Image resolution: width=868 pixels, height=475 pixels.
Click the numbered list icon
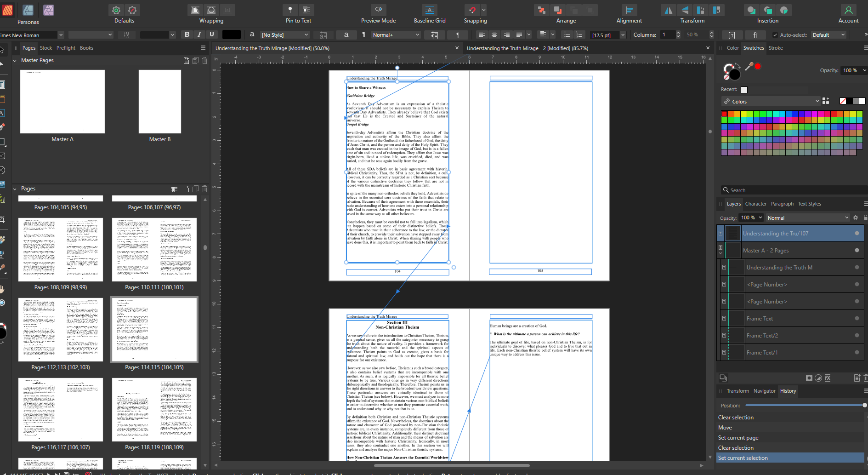coord(579,34)
